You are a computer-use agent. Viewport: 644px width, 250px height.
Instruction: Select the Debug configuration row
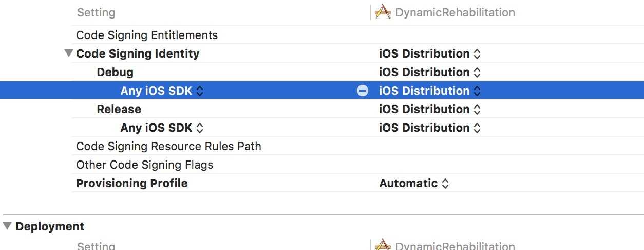pos(115,72)
